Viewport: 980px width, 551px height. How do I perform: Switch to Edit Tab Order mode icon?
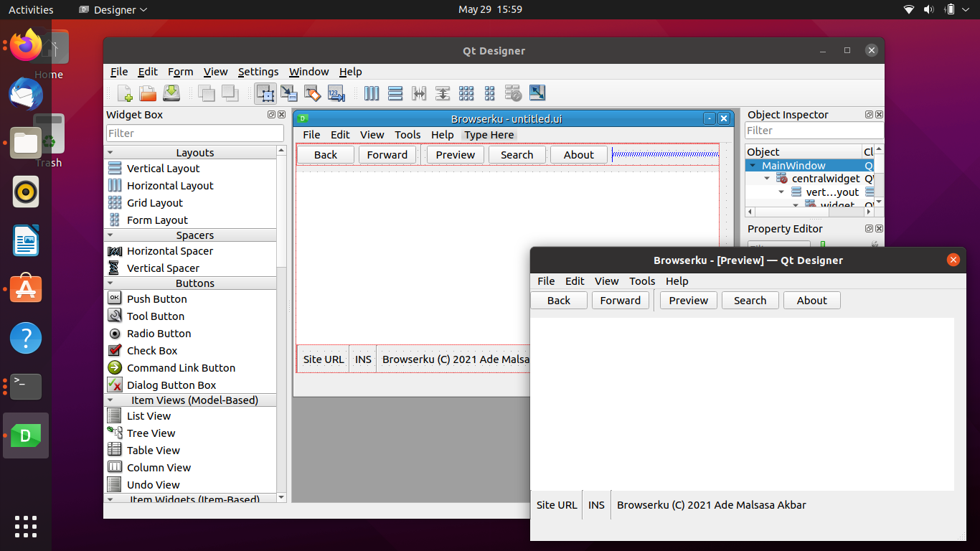tap(336, 93)
